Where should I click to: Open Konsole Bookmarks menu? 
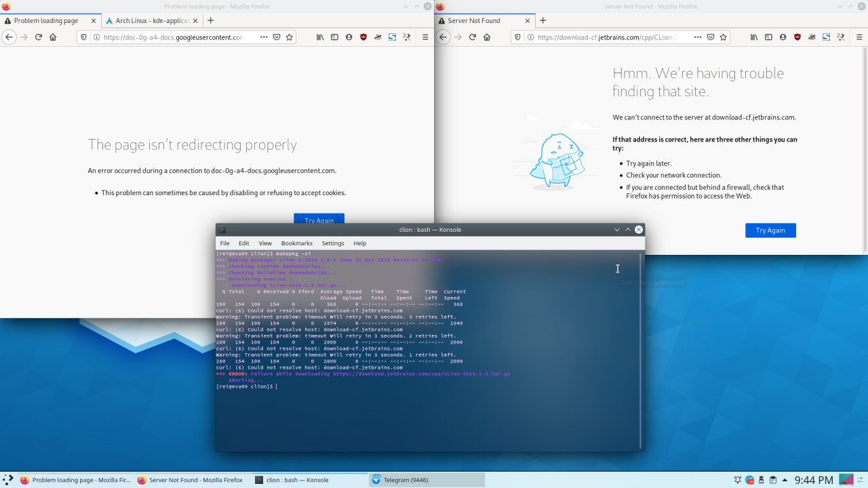coord(297,243)
